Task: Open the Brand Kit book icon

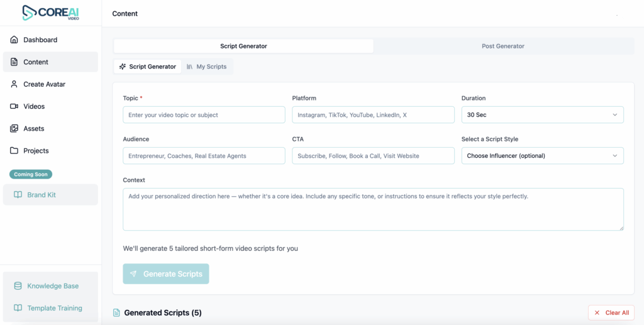Action: click(18, 195)
